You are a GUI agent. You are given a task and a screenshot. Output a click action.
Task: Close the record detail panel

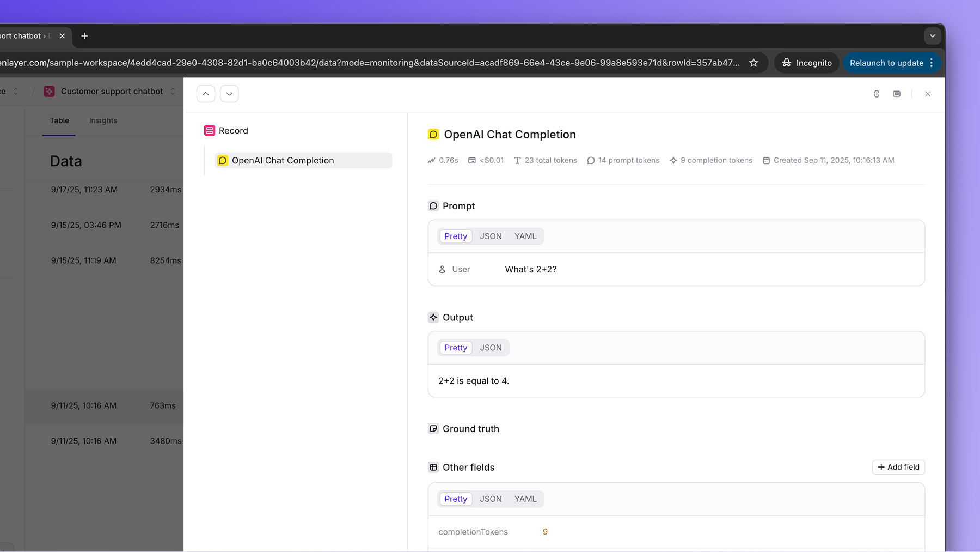pos(928,94)
